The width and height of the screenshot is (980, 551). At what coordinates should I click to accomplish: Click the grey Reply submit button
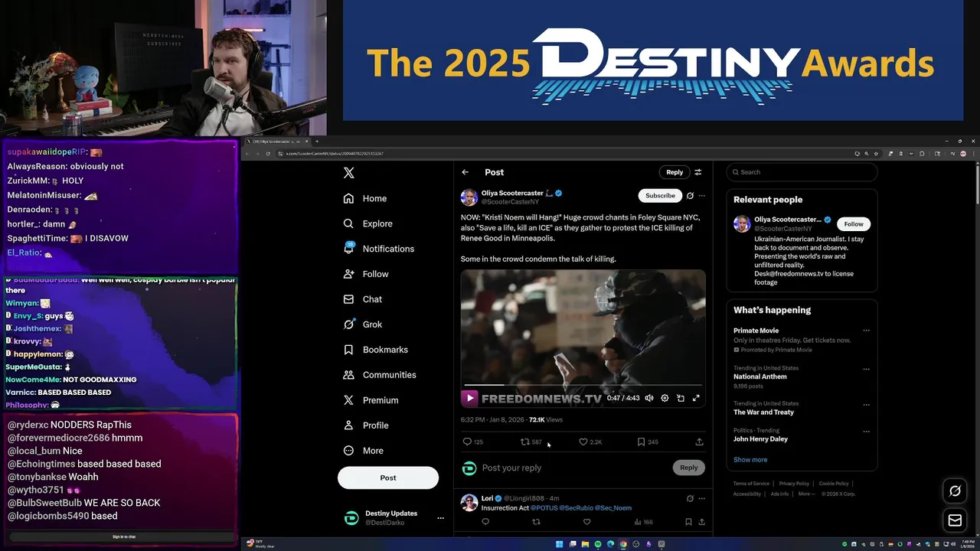pyautogui.click(x=689, y=468)
